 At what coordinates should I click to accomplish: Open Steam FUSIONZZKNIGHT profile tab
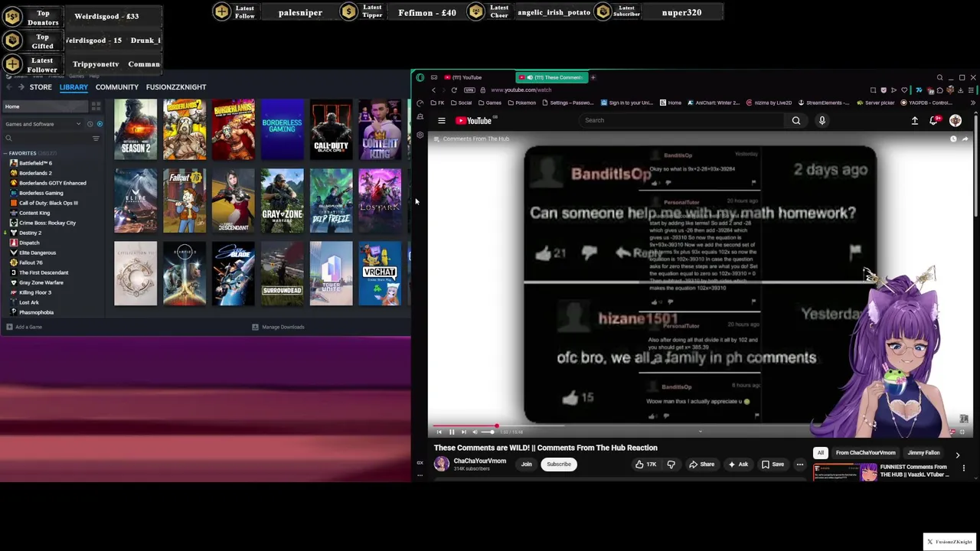point(176,87)
